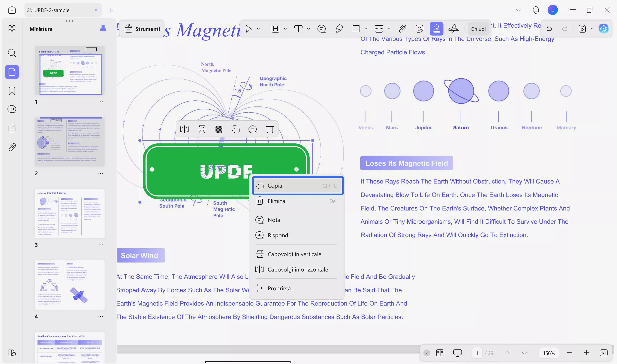Select the Sticker tool icon
This screenshot has width=617, height=364.
[x=419, y=29]
